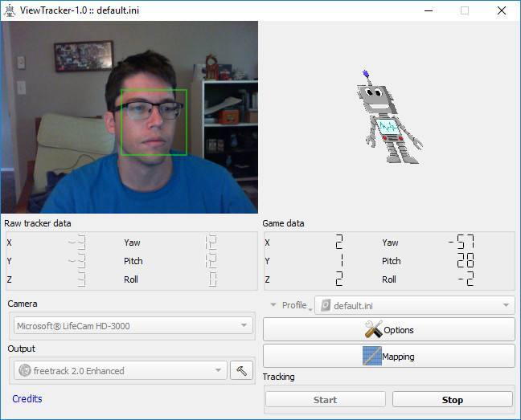
Task: Expand the default.ini profile dropdown
Action: 414,305
